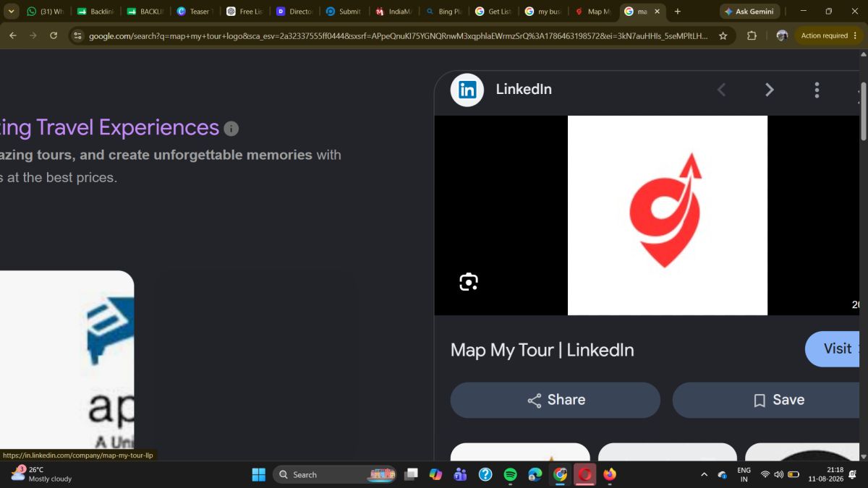The image size is (868, 488).
Task: Open a new browser tab
Action: [677, 12]
